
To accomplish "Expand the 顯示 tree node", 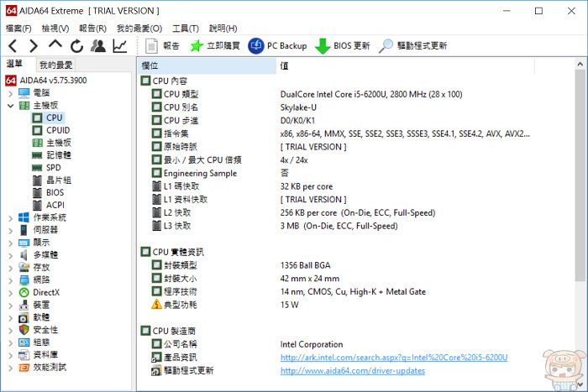I will point(10,243).
